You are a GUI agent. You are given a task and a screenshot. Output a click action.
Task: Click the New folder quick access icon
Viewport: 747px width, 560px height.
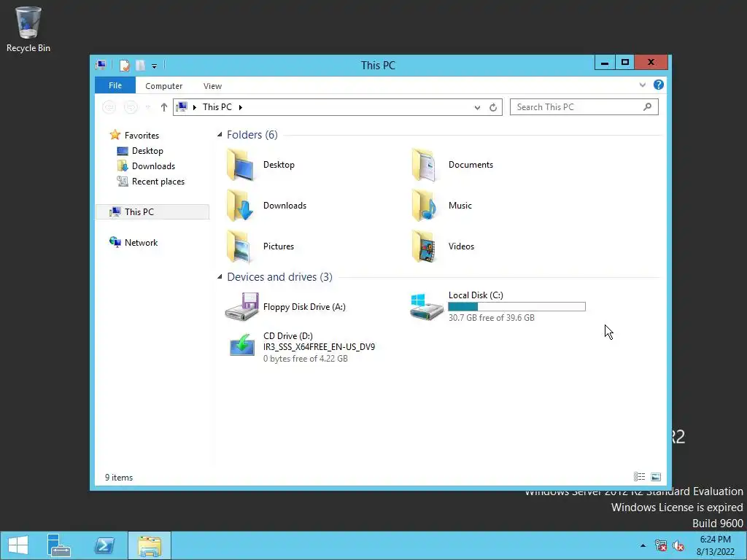click(x=140, y=66)
